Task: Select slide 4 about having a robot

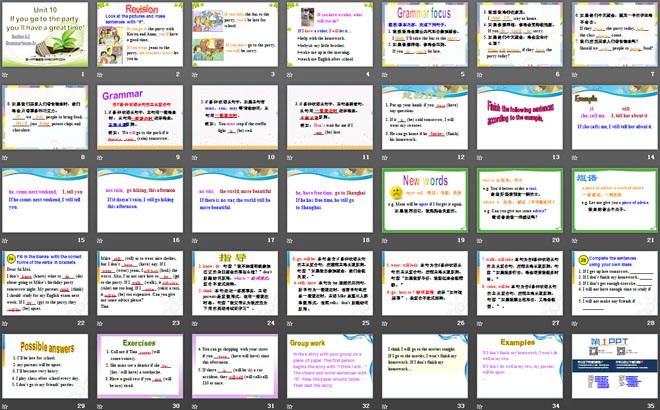Action: pyautogui.click(x=330, y=34)
